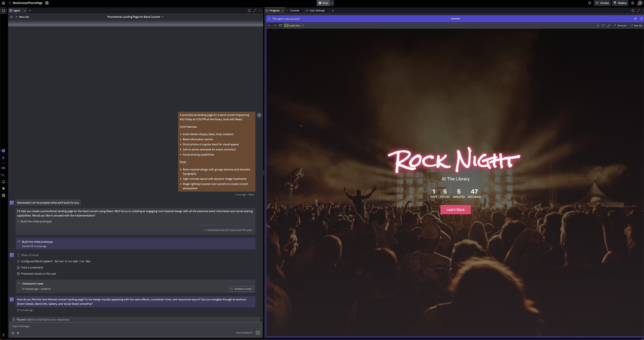This screenshot has height=340, width=644.
Task: Open the Progress icon in the sidebar dock
Action: (x=3, y=168)
